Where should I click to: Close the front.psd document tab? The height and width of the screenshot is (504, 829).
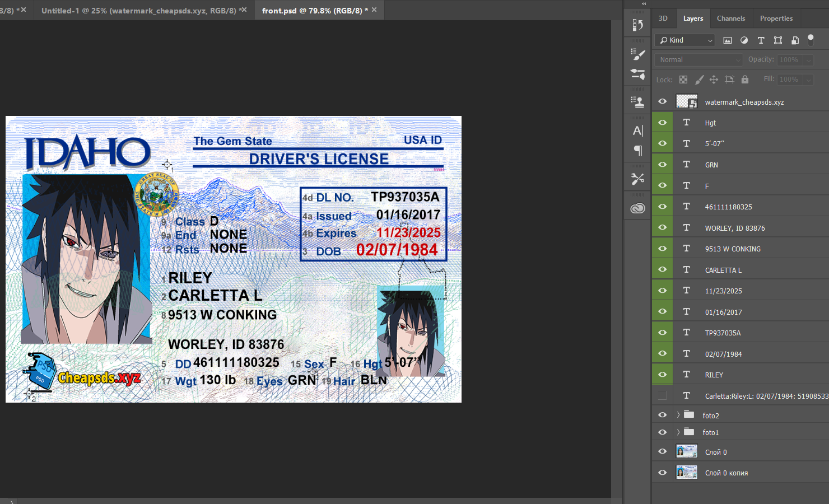[374, 10]
